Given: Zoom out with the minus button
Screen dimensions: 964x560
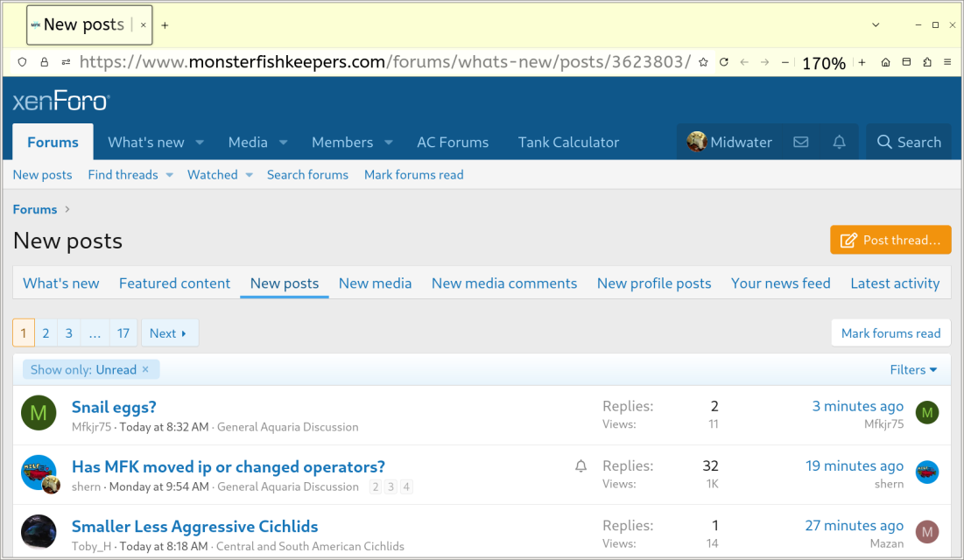Looking at the screenshot, I should 785,62.
